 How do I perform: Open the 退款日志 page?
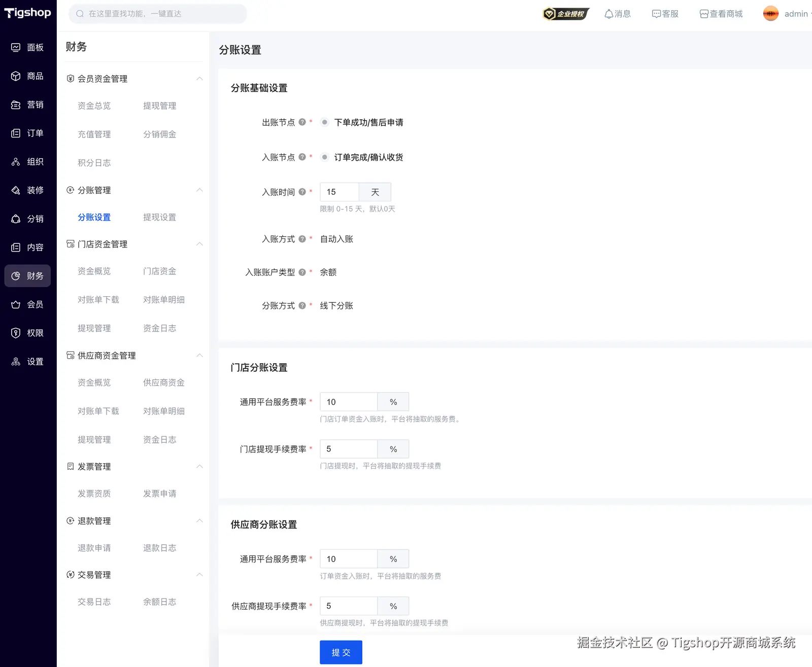point(159,548)
